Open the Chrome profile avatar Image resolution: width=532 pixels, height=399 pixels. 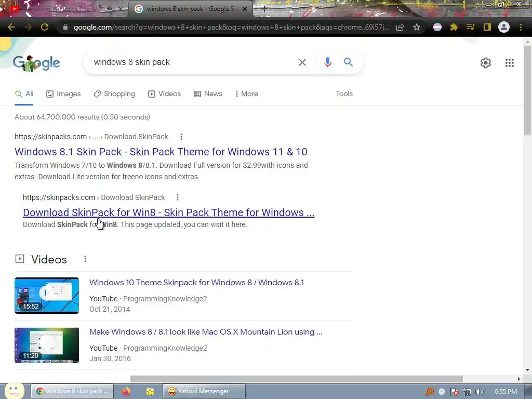pyautogui.click(x=504, y=27)
